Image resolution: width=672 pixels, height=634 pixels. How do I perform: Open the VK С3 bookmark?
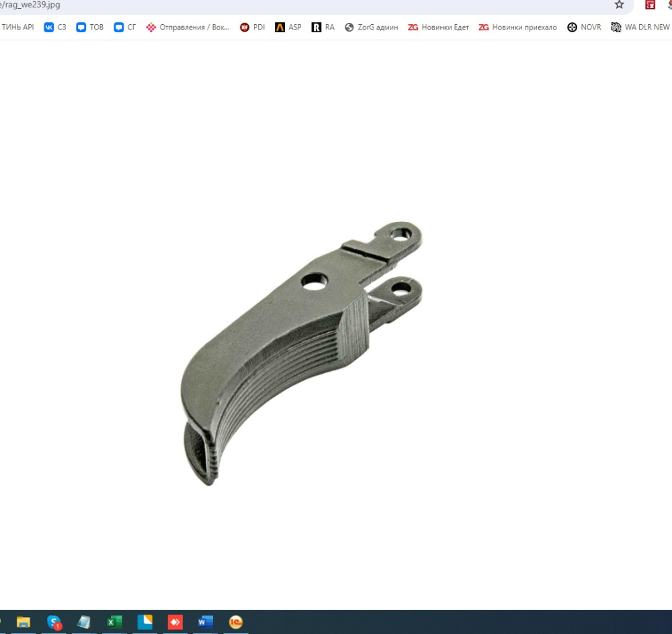point(55,27)
